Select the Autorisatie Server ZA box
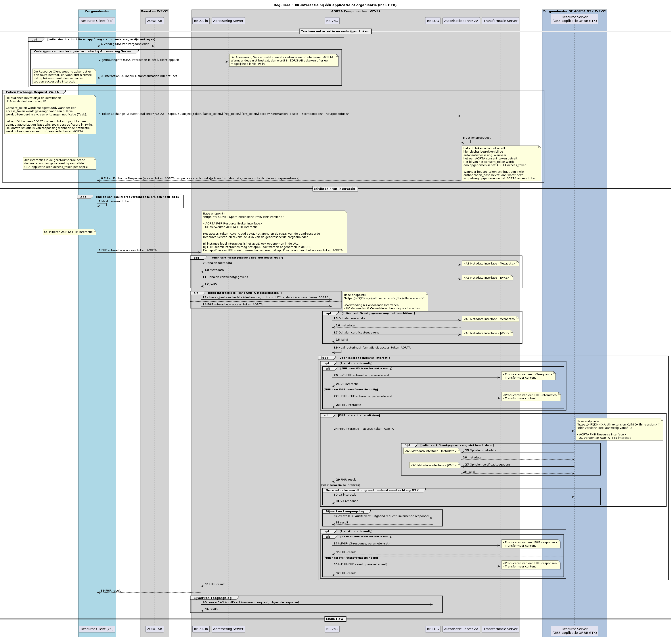 461,21
